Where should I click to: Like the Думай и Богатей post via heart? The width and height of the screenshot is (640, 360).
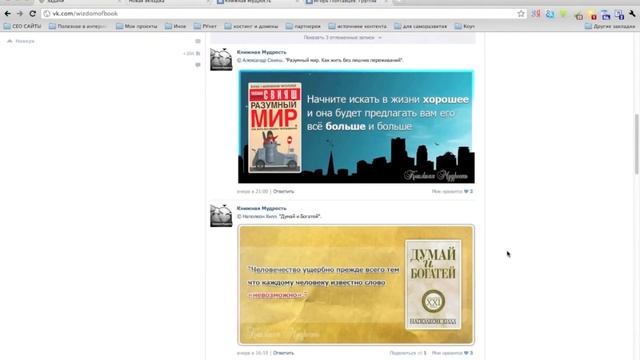pos(466,353)
